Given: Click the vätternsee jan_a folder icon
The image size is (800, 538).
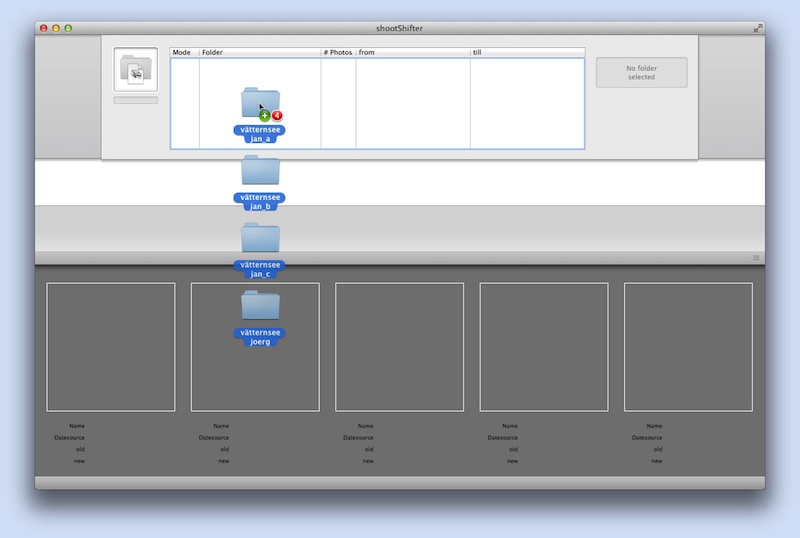Looking at the screenshot, I should pos(258,101).
